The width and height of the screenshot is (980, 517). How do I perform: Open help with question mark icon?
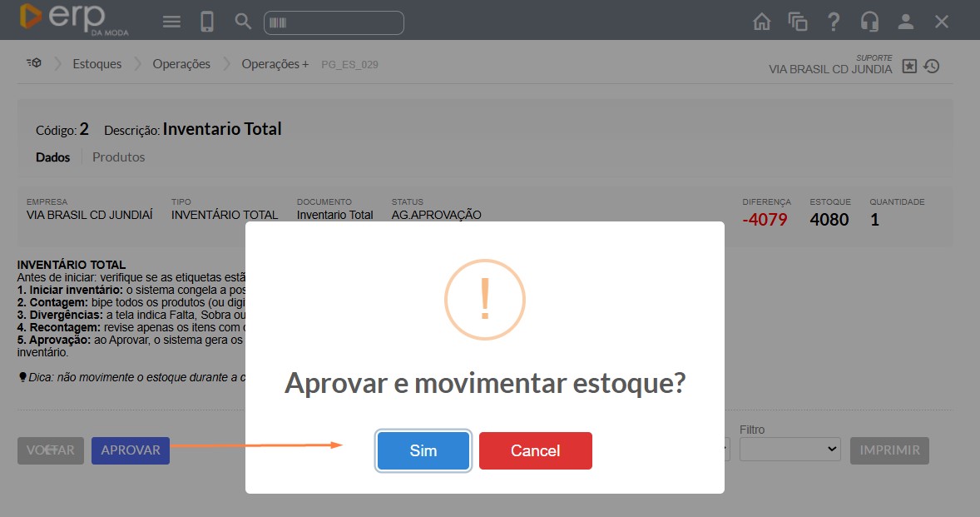pyautogui.click(x=834, y=22)
